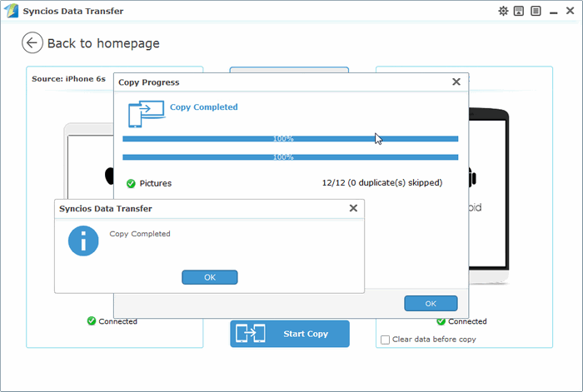Click Copy Completed message in small dialog
This screenshot has width=583, height=392.
pyautogui.click(x=140, y=234)
